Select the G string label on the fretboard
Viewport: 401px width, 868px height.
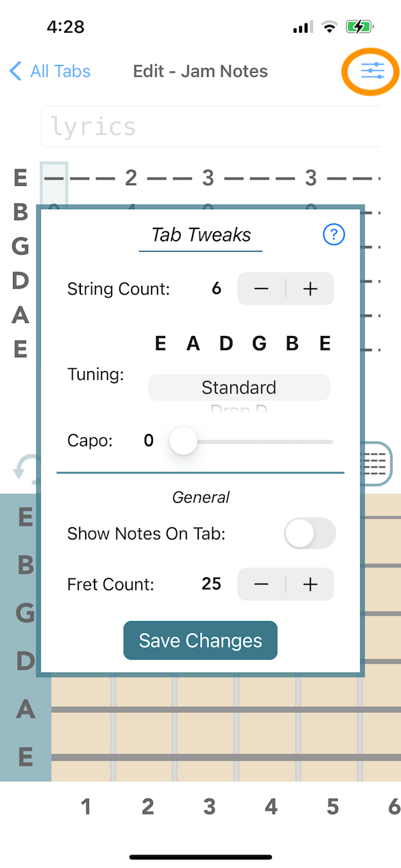(x=25, y=614)
